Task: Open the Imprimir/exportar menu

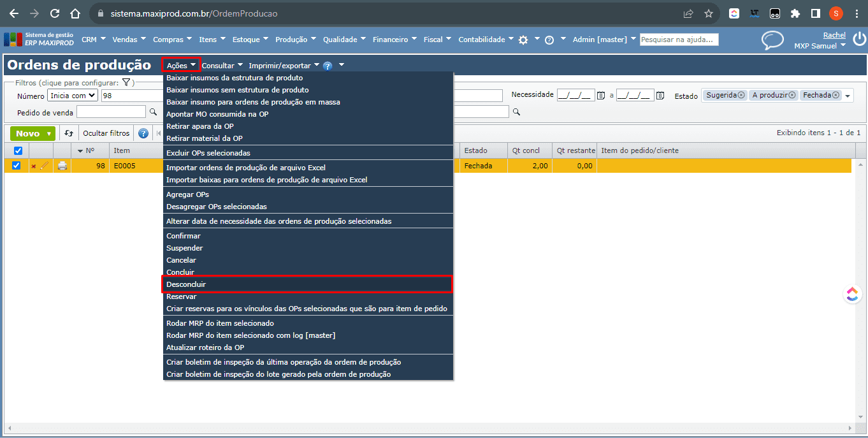Action: coord(284,65)
